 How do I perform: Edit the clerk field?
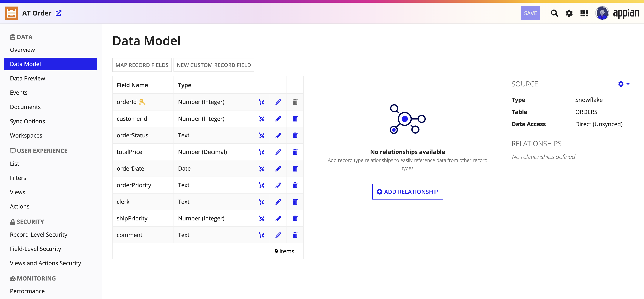click(x=278, y=202)
